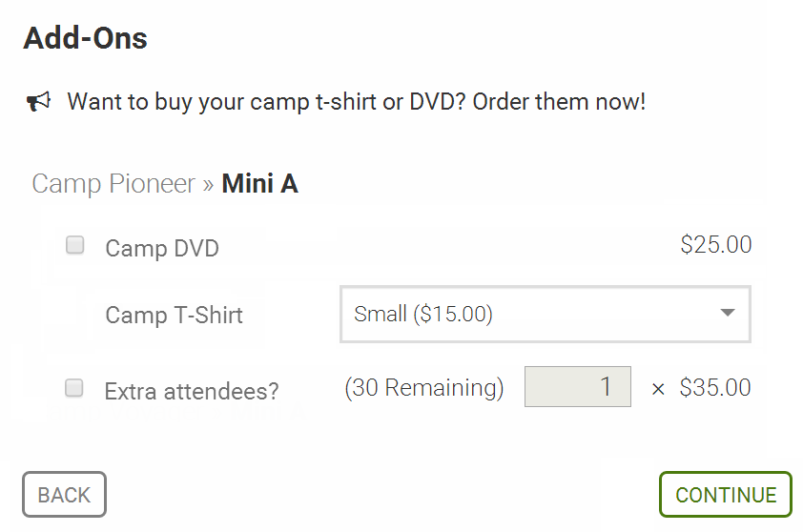Image resolution: width=803 pixels, height=532 pixels.
Task: Open the Camp T-Shirt size dropdown
Action: tap(546, 314)
